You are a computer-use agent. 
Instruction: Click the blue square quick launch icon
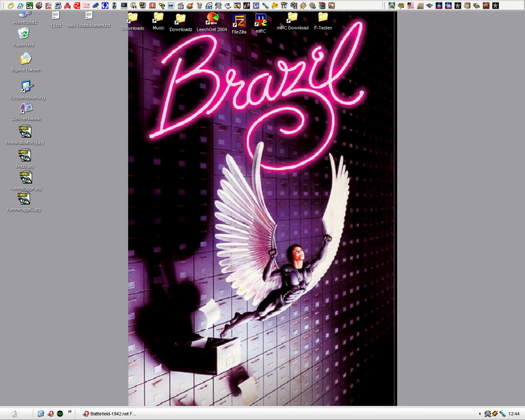point(41,413)
